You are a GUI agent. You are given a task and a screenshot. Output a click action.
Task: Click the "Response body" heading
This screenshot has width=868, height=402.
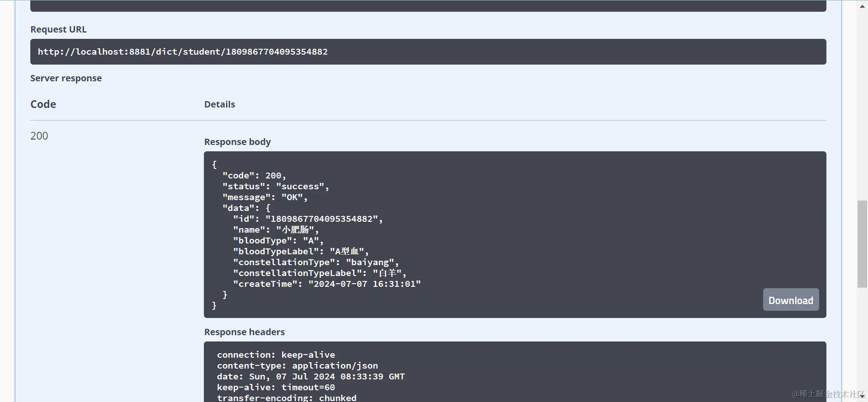237,142
